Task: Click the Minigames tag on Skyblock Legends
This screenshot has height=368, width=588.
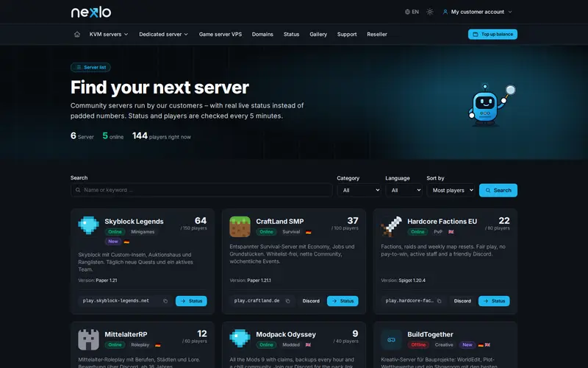Action: (x=143, y=232)
